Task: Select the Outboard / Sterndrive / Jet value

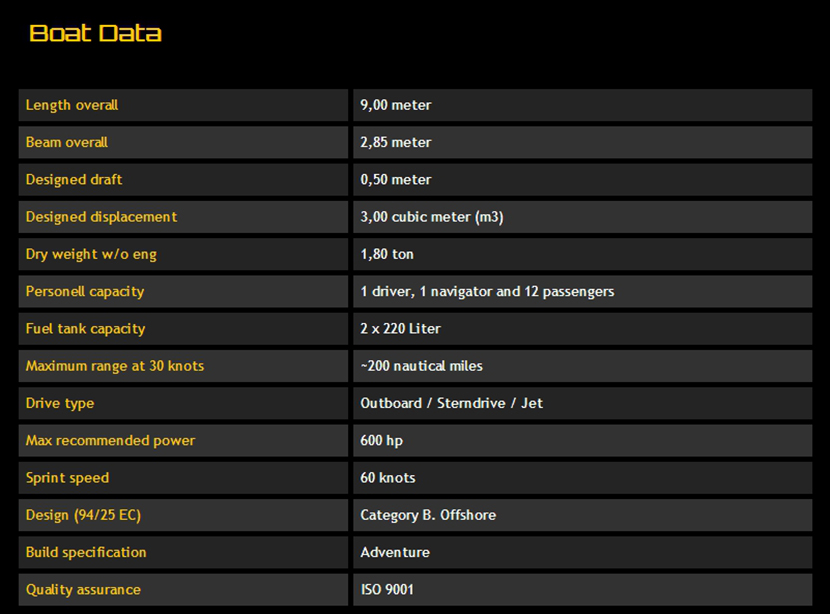Action: [x=451, y=404]
